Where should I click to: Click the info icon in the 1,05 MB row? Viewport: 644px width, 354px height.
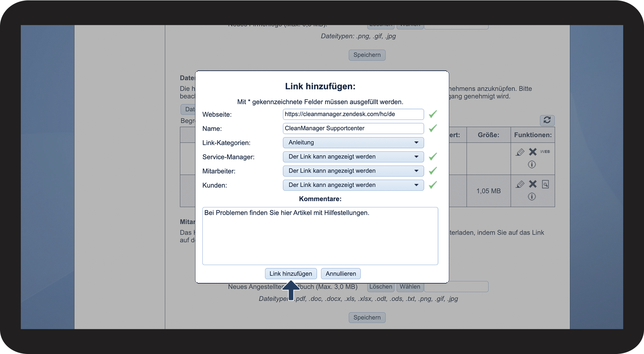point(532,197)
